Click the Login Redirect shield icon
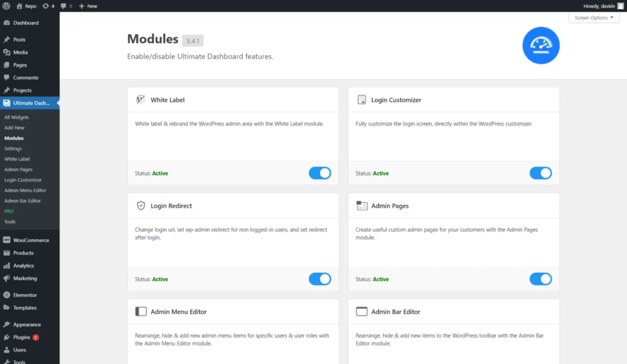The height and width of the screenshot is (364, 627). click(140, 206)
